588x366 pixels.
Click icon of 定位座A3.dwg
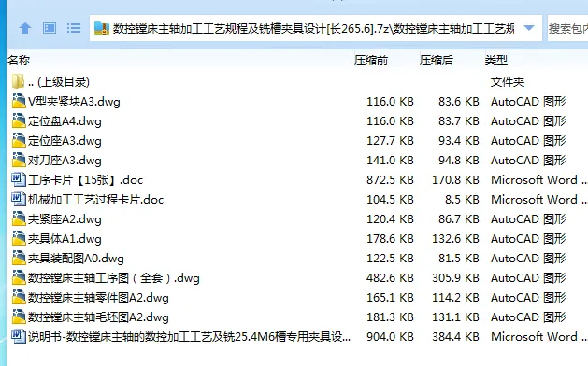tap(19, 140)
